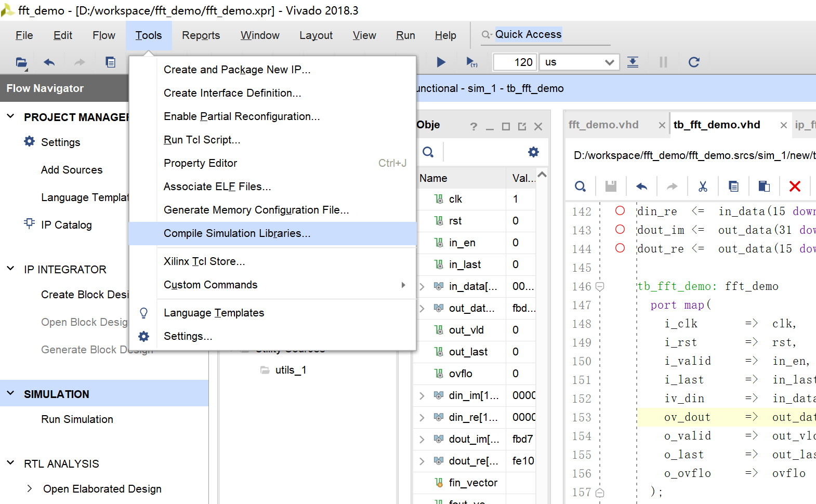The image size is (816, 504).
Task: Expand the dout_re signal row
Action: click(x=422, y=461)
